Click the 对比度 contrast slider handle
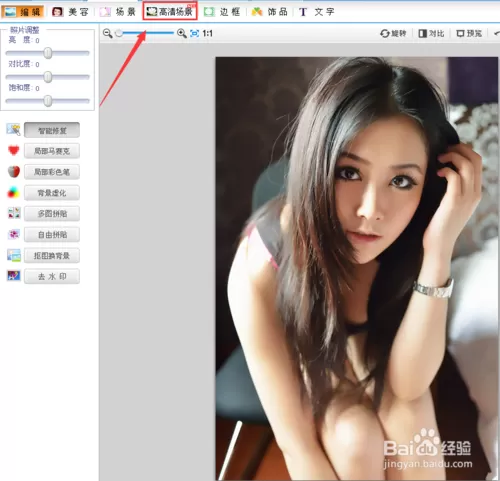Screen dimensions: 500x481 [x=48, y=77]
